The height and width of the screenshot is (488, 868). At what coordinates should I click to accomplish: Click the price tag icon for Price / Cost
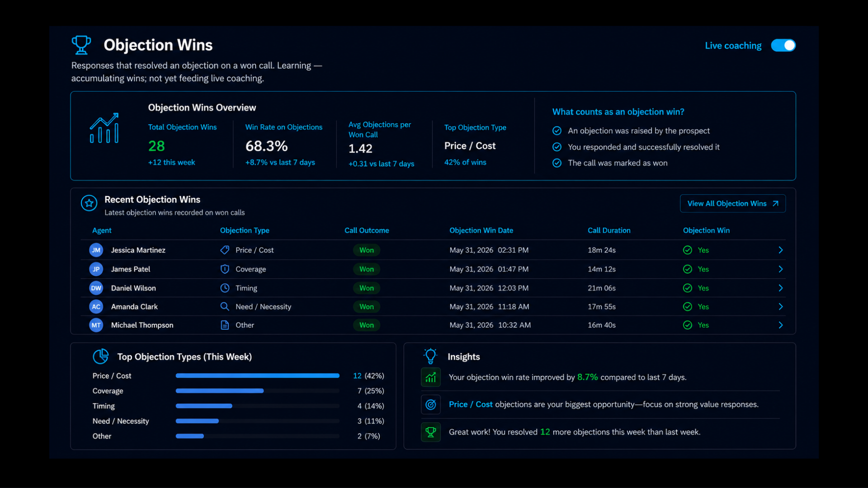(x=225, y=250)
